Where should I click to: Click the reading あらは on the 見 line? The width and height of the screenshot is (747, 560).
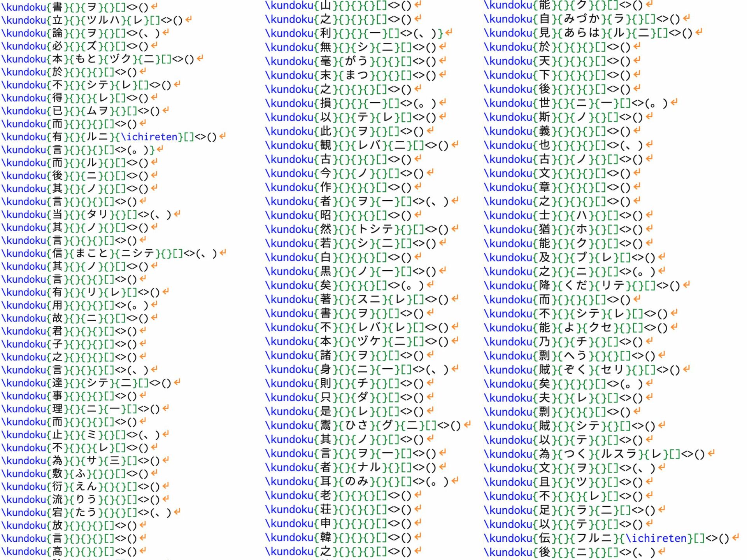coord(581,33)
